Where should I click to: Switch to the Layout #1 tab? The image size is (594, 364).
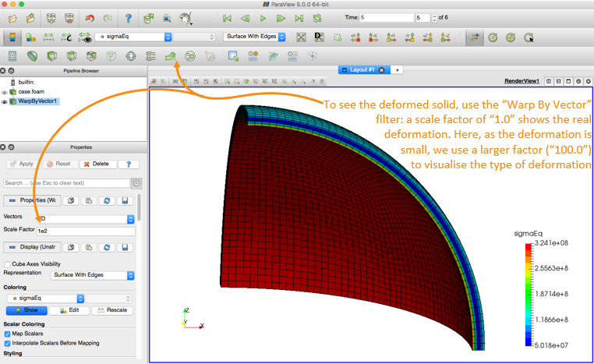coord(362,69)
